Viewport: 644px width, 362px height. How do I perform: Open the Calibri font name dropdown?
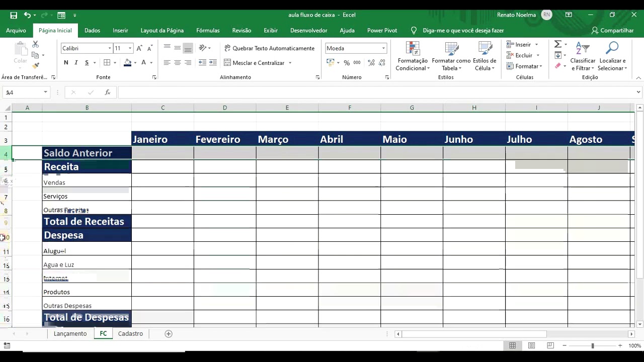click(110, 48)
